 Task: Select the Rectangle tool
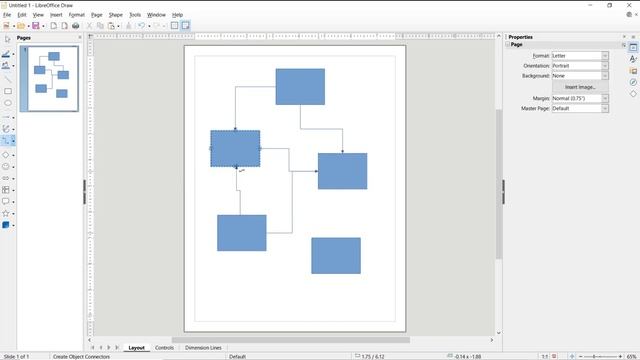click(7, 91)
